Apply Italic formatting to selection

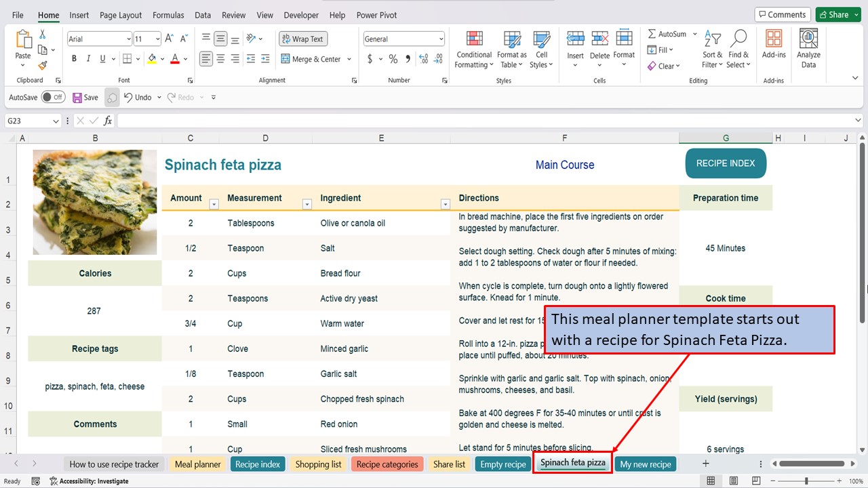(89, 58)
